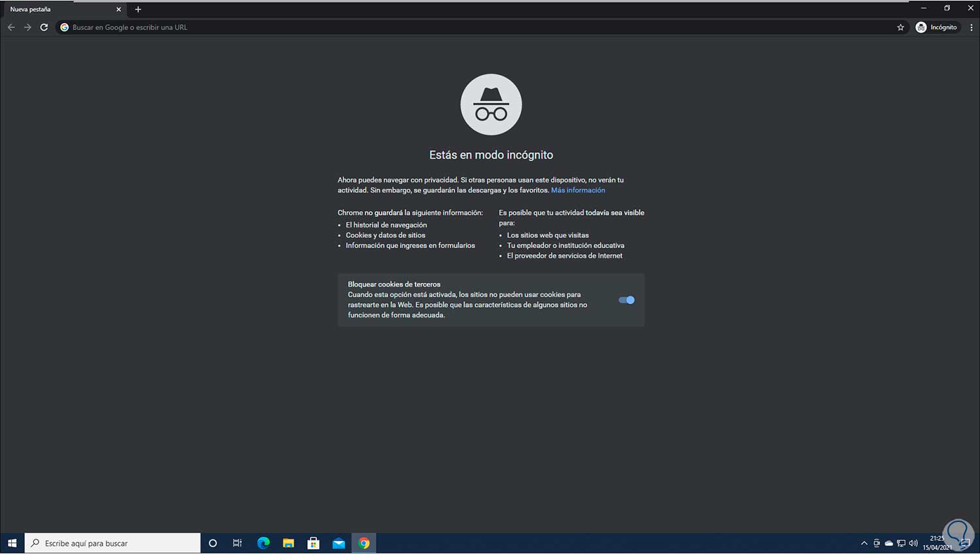Click the Google logo in address bar

[x=65, y=27]
